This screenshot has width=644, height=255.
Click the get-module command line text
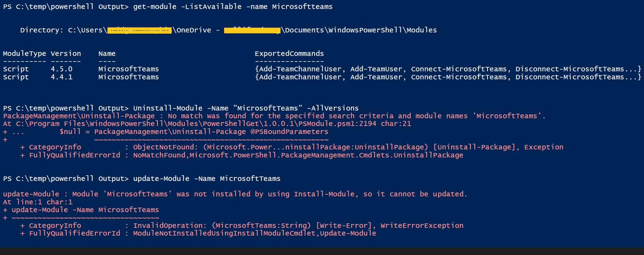click(x=233, y=7)
